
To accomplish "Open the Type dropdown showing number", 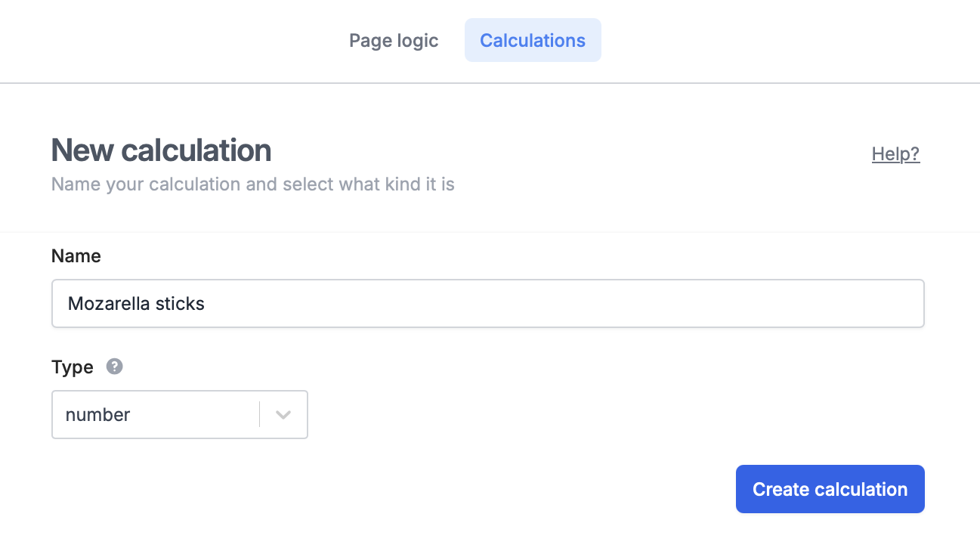I will coord(179,414).
